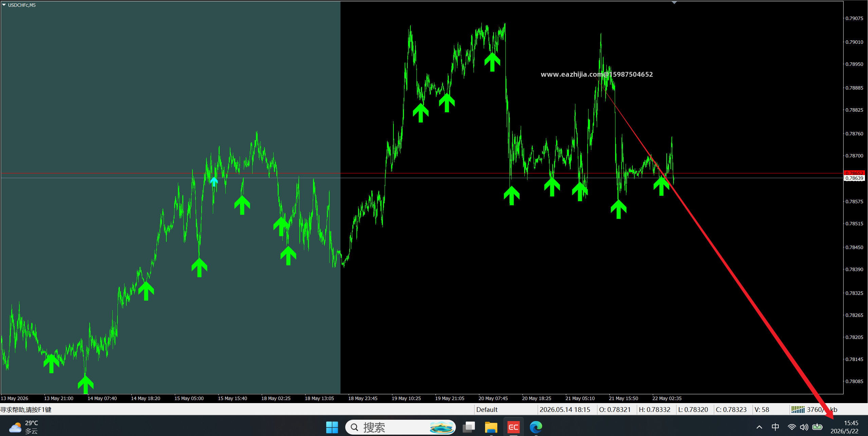The width and height of the screenshot is (868, 436).
Task: Launch Microsoft Edge from the taskbar
Action: point(536,427)
